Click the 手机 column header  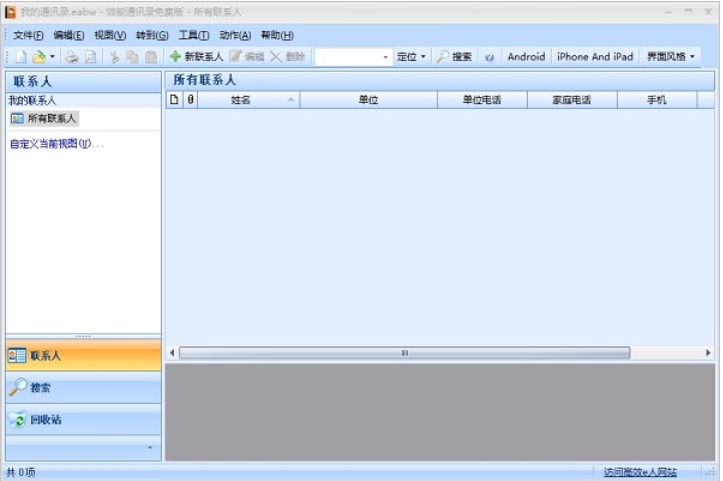[x=657, y=100]
